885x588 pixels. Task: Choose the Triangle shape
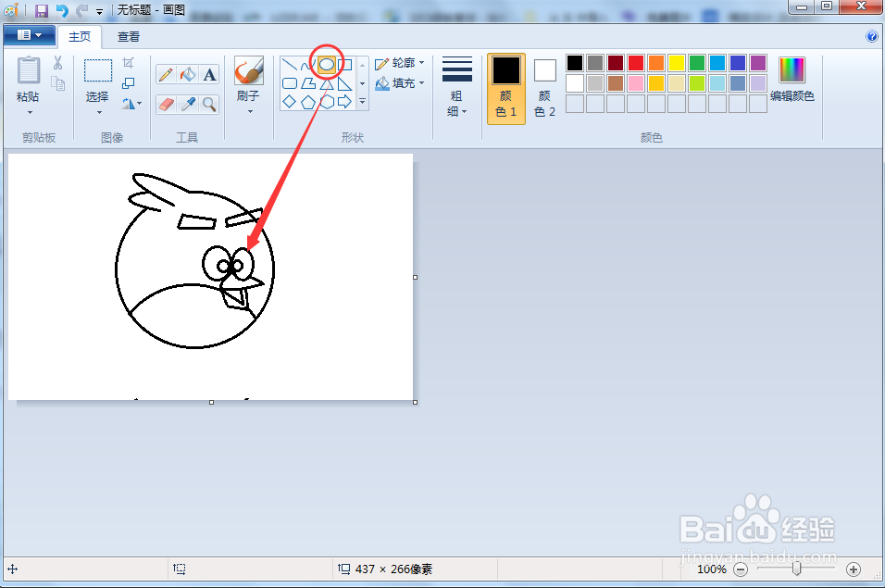pyautogui.click(x=327, y=84)
